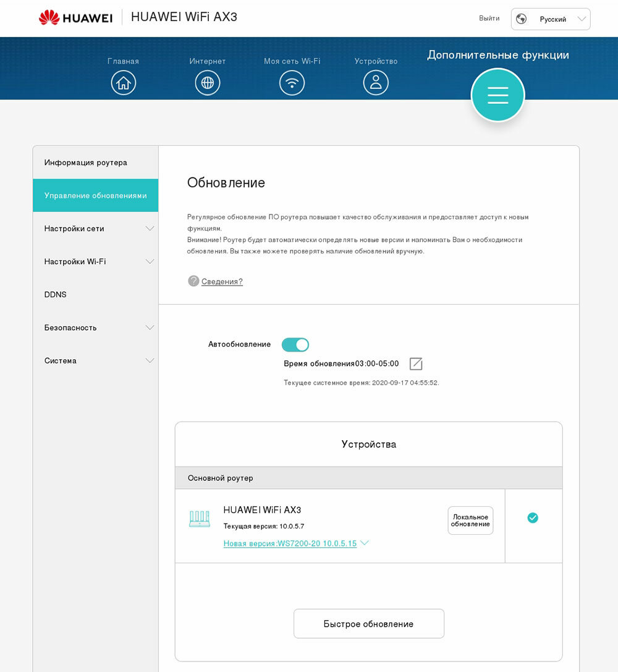Select Информация роутера in sidebar

(x=96, y=163)
